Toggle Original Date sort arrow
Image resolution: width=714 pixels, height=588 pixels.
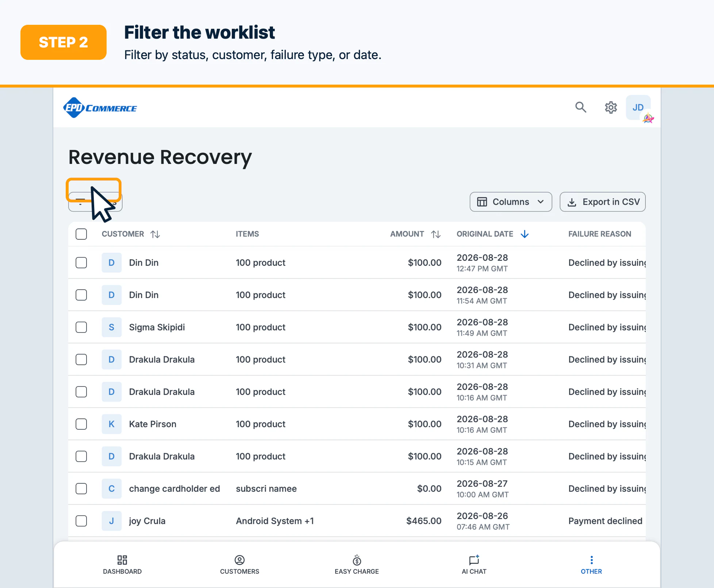(x=525, y=234)
